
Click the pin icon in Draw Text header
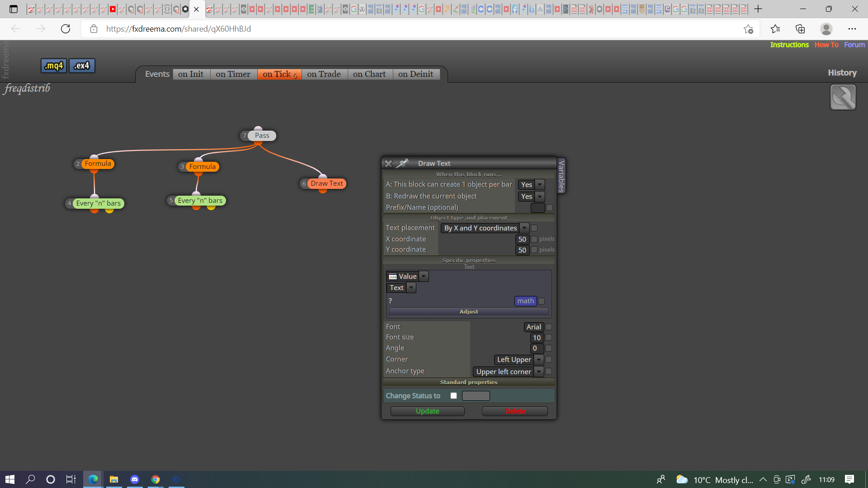point(402,164)
